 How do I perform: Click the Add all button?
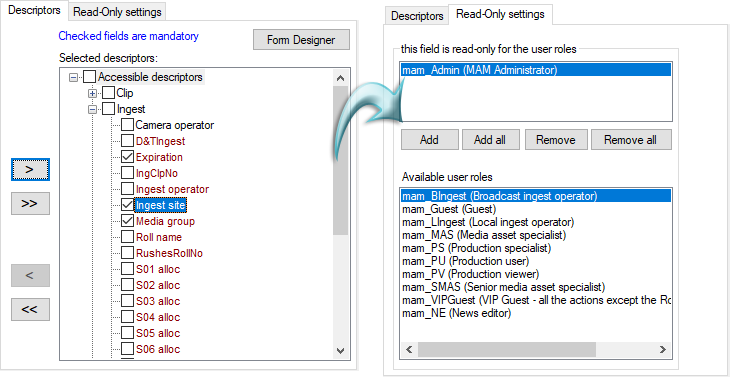tap(490, 140)
